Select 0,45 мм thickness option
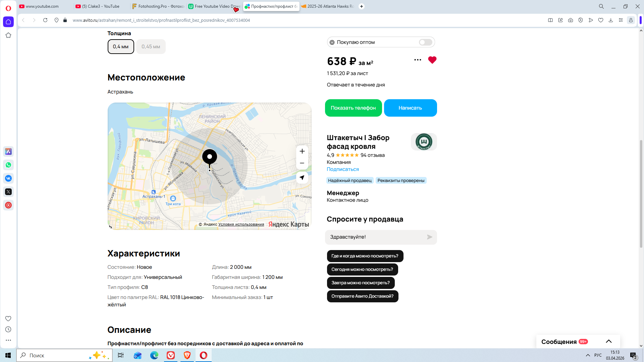 click(x=151, y=47)
